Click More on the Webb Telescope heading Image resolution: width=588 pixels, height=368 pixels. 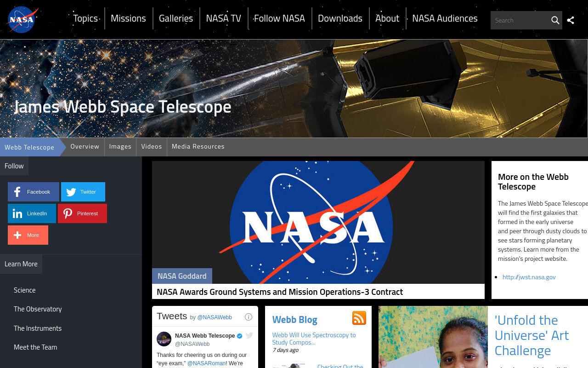click(533, 182)
